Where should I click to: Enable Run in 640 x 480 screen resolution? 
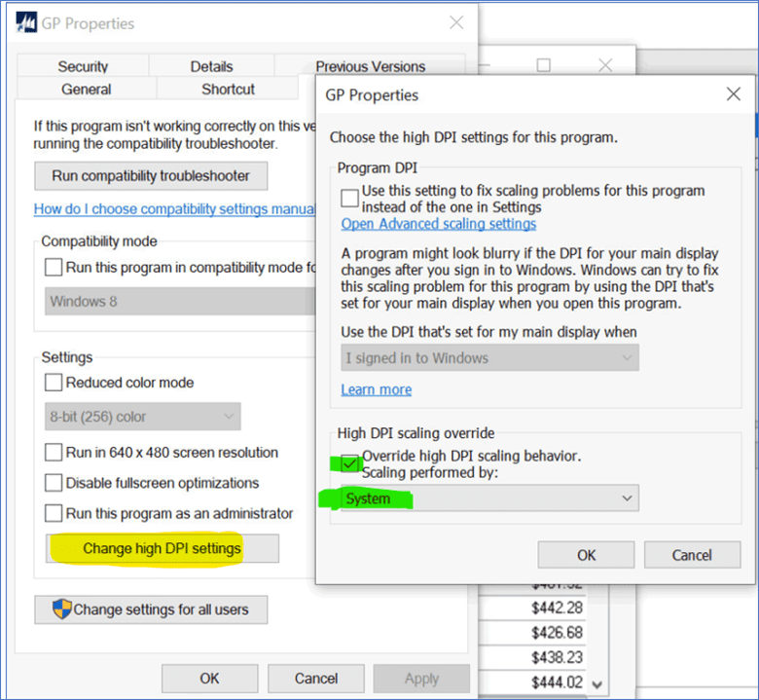click(53, 453)
